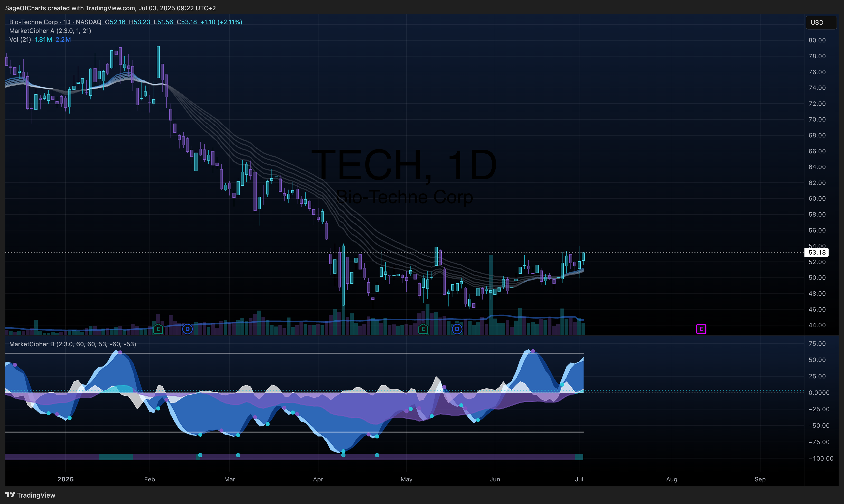The width and height of the screenshot is (844, 504).
Task: Click the close value C53.18
Action: point(187,22)
